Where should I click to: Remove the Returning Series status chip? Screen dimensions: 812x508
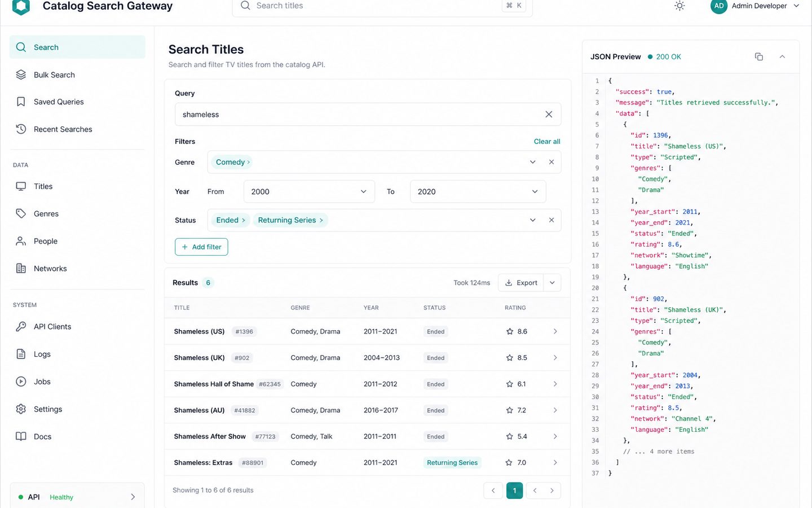[x=321, y=220]
